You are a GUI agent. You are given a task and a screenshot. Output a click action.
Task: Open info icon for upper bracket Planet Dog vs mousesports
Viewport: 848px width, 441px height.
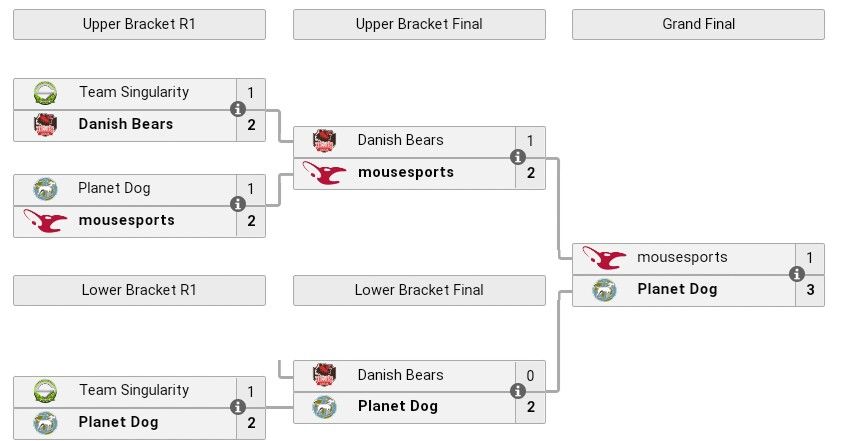click(x=238, y=204)
